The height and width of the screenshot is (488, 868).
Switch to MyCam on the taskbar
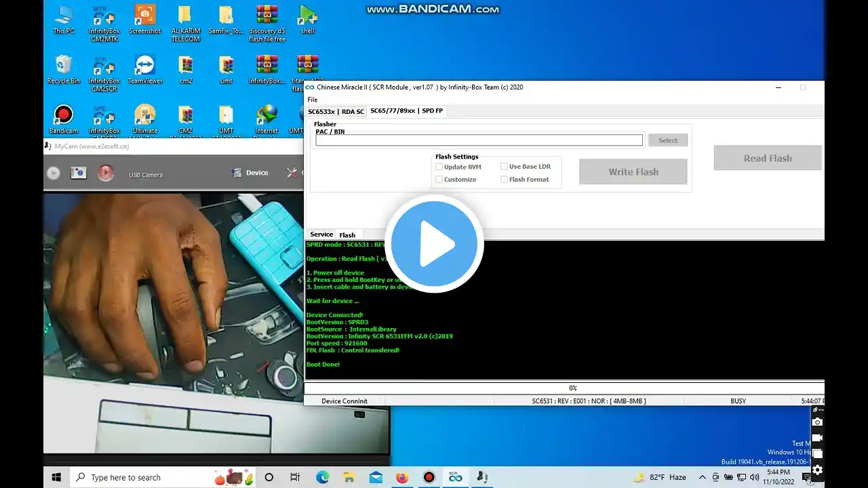coord(482,477)
